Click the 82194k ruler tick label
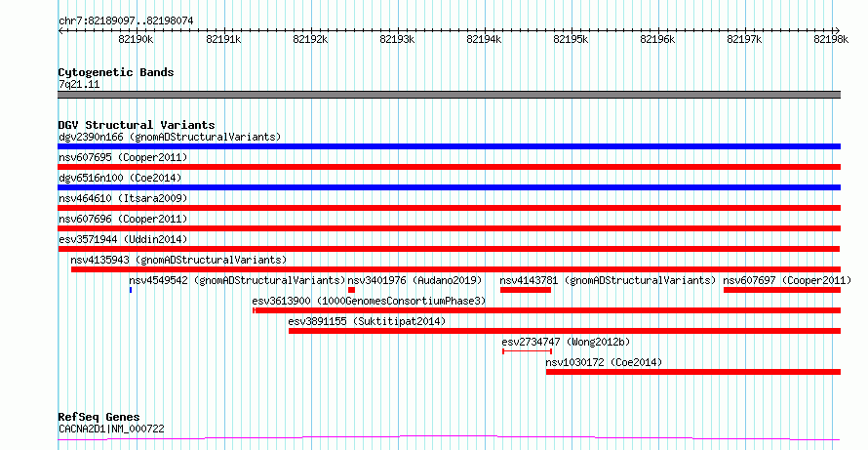Screen dimensions: 868x450 click(x=484, y=40)
